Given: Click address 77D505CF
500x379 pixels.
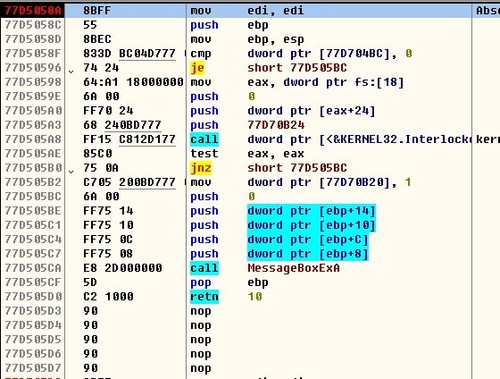Looking at the screenshot, I should [x=33, y=282].
